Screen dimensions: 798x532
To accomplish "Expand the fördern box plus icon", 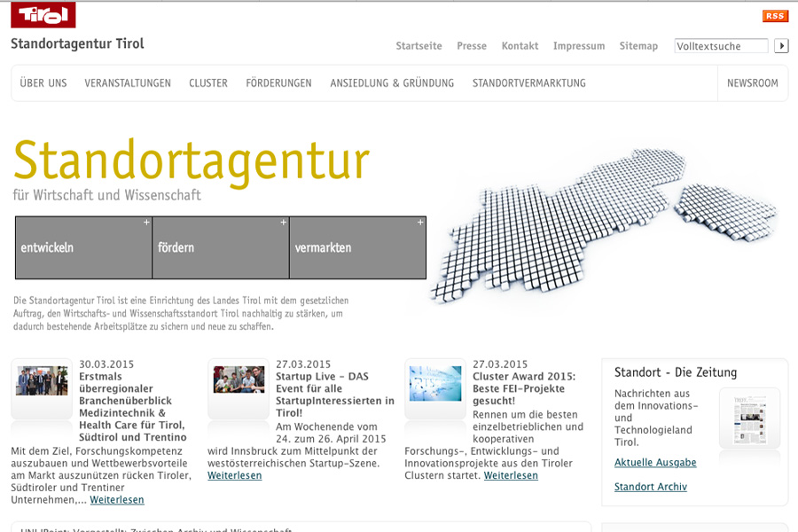I will 284,223.
